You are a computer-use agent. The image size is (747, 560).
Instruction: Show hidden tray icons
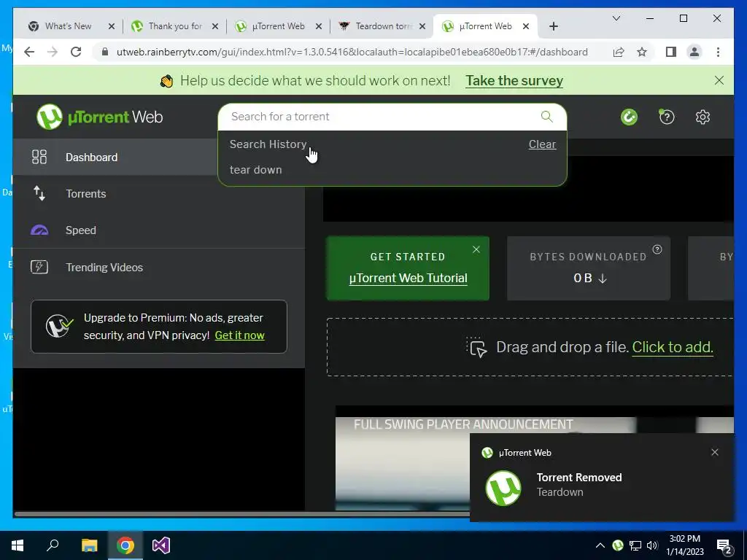[x=600, y=545]
